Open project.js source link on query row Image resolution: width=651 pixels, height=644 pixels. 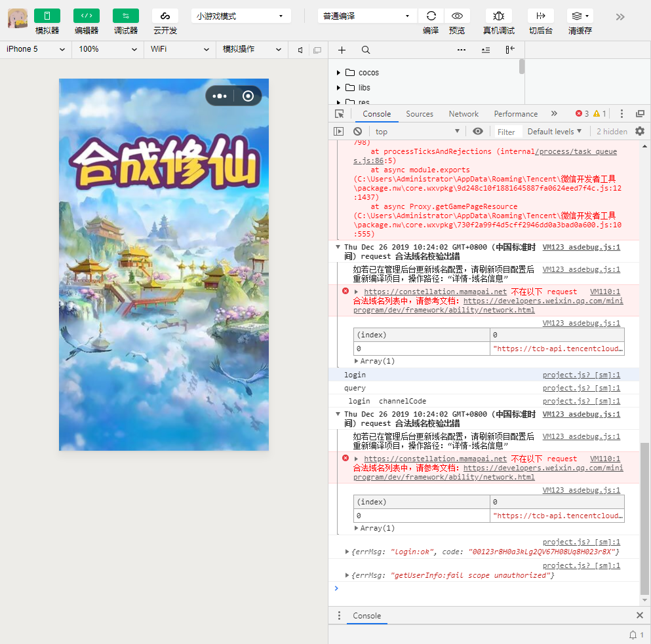582,388
